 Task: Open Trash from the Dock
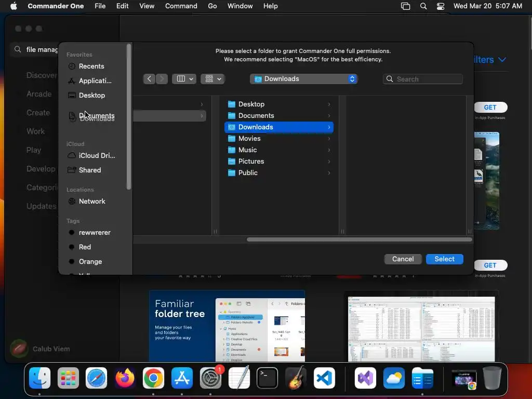point(492,378)
